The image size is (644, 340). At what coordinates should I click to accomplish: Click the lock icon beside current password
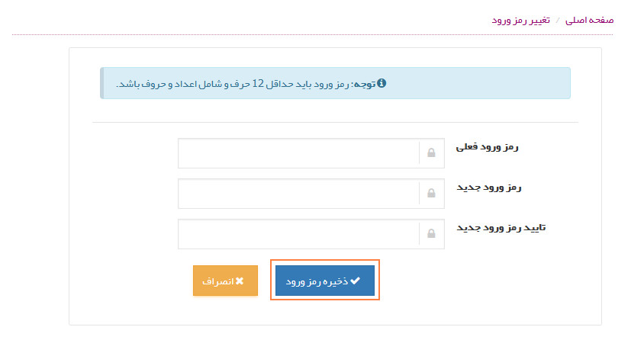click(431, 153)
